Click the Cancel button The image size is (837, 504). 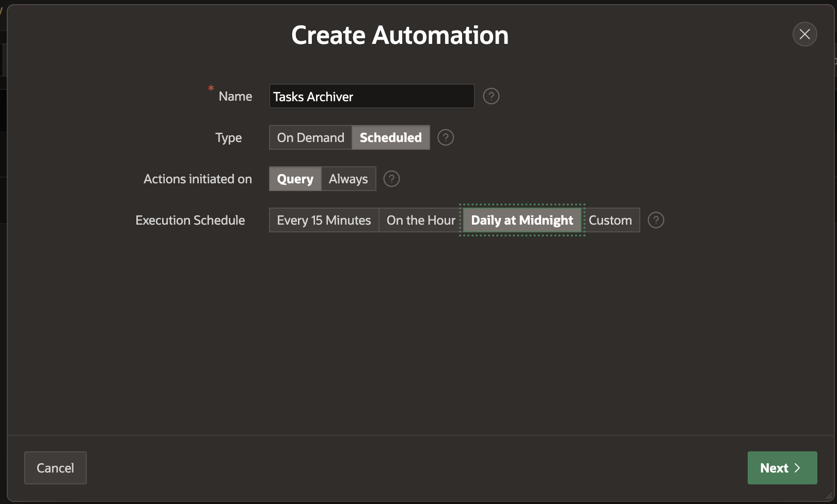click(x=55, y=468)
